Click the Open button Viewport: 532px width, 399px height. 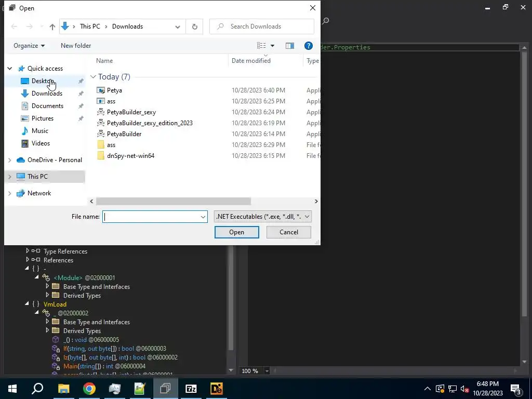point(236,232)
